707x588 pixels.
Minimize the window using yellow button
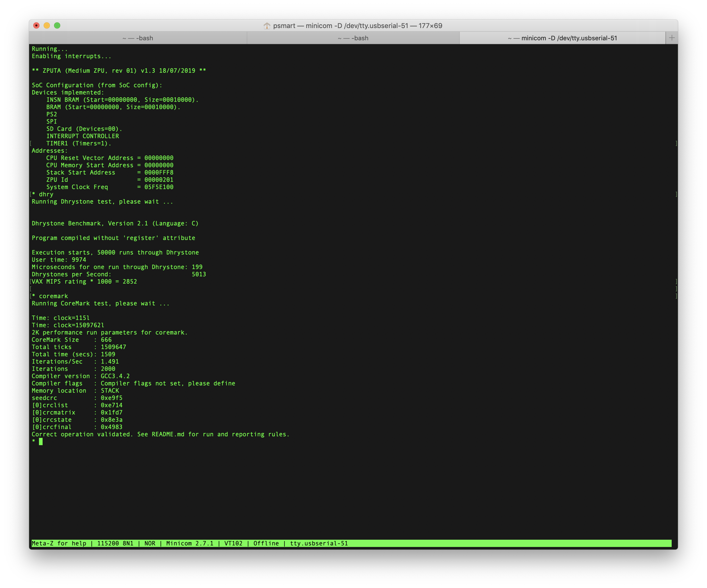(47, 25)
